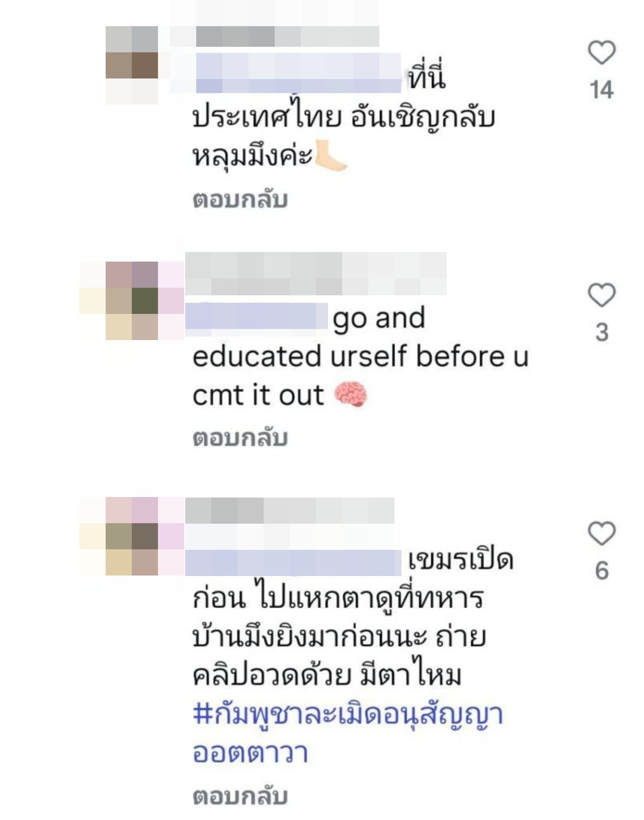Like the 'go and educated urself' comment
The width and height of the screenshot is (644, 820).
602,295
